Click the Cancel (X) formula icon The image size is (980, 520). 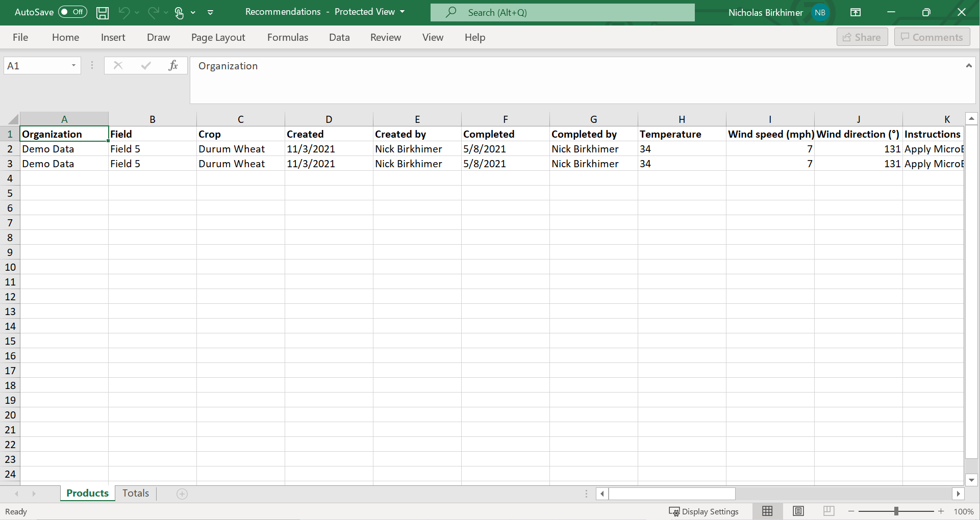coord(118,65)
